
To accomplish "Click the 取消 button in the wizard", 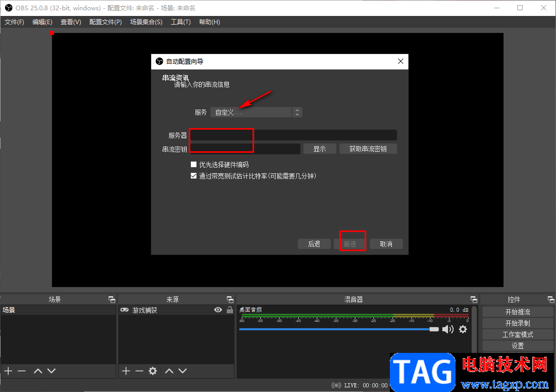I will [386, 244].
